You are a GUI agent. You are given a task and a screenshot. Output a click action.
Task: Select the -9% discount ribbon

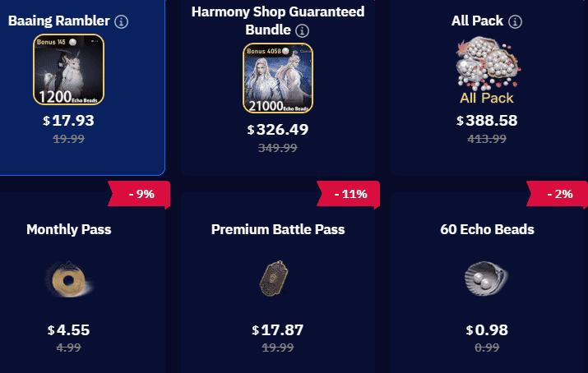click(139, 194)
